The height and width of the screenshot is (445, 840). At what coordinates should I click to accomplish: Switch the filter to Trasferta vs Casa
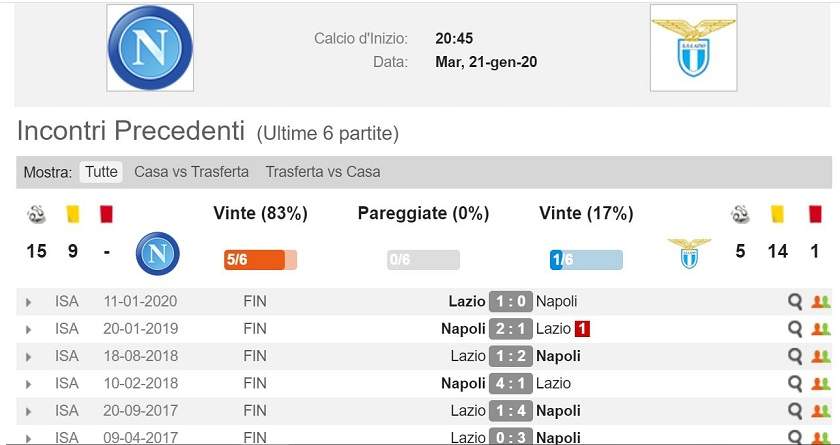[x=323, y=172]
